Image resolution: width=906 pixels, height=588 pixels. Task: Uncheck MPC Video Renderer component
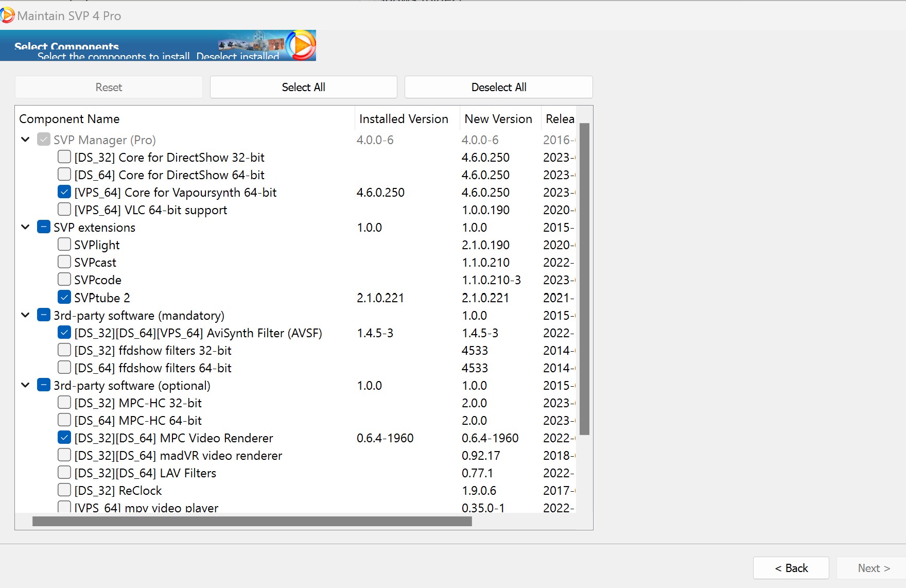(64, 438)
